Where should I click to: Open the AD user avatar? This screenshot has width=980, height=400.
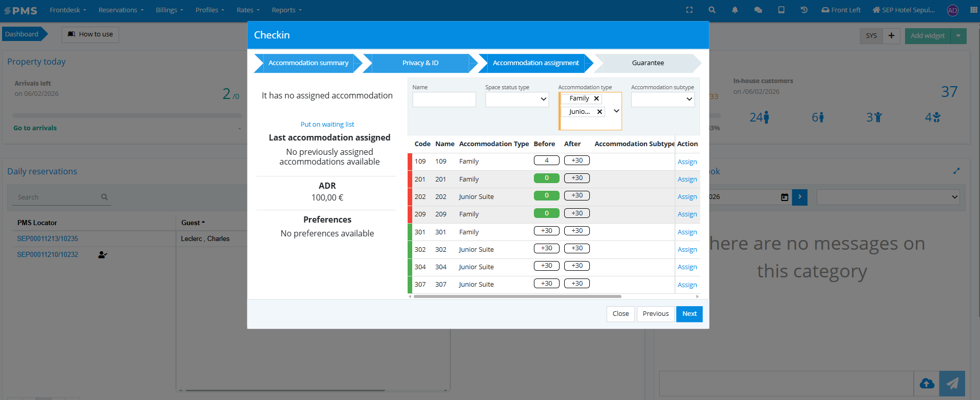952,10
